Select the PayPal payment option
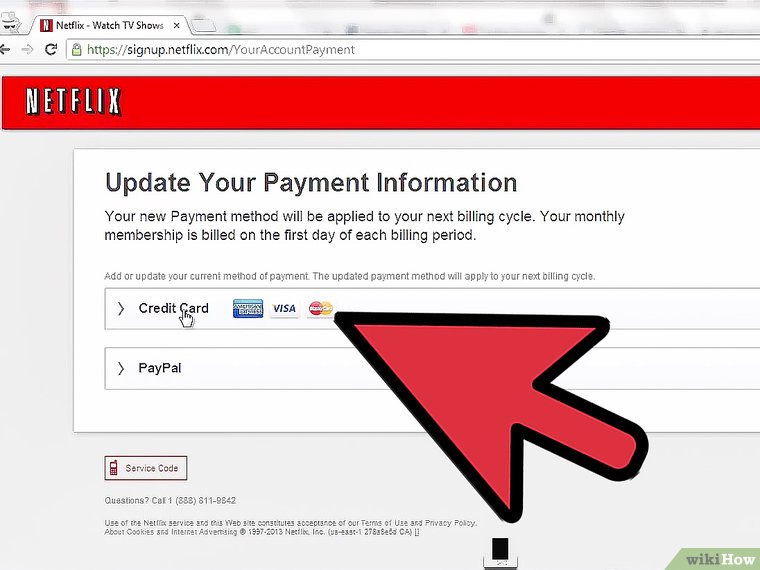 432,368
